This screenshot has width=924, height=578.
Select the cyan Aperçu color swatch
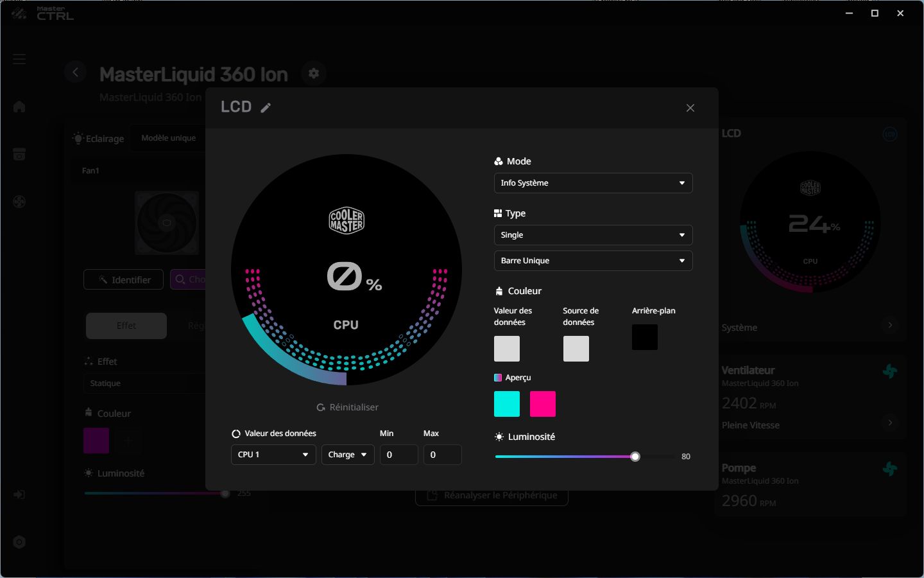coord(507,404)
